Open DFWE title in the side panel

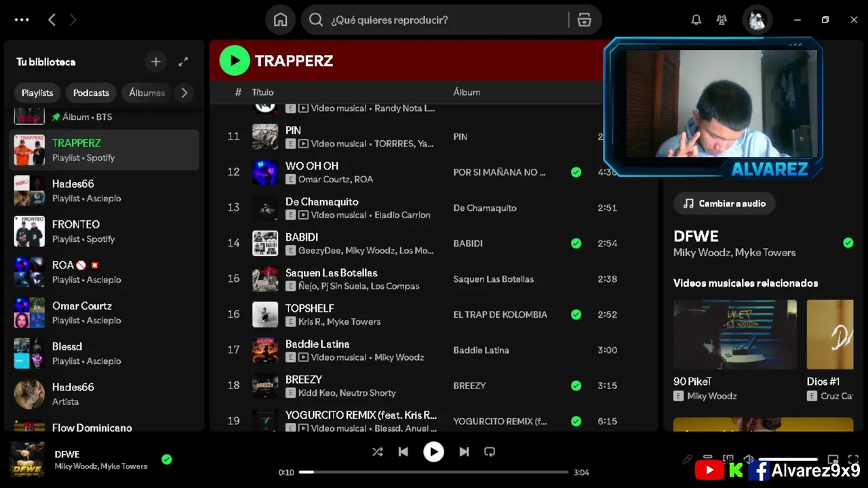coord(696,236)
